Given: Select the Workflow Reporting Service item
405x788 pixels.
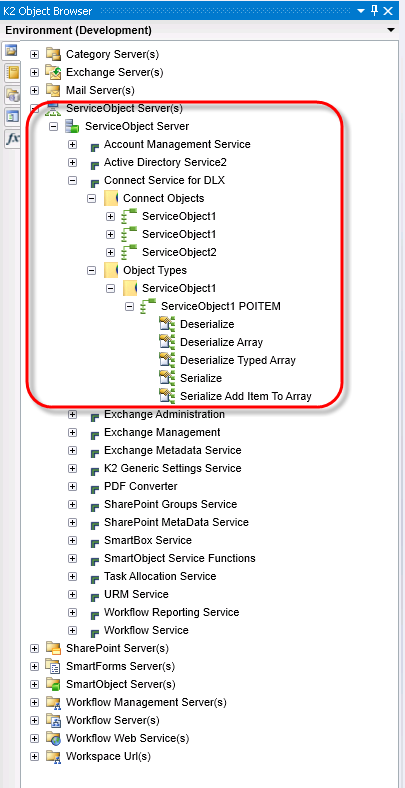Looking at the screenshot, I should coord(171,612).
